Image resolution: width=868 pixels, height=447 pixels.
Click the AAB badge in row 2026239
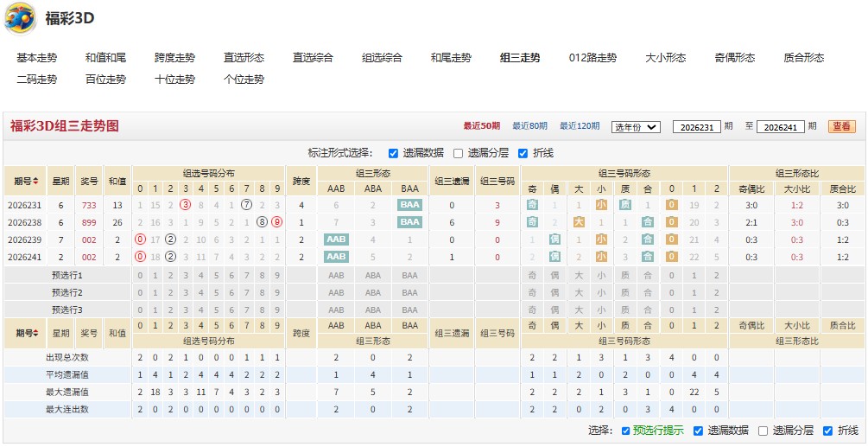pos(336,239)
